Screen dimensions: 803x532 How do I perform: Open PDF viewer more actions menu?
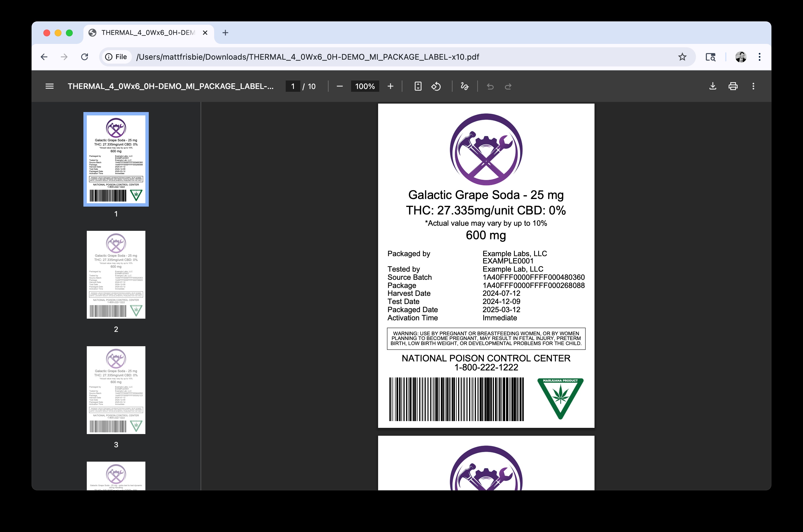click(753, 86)
